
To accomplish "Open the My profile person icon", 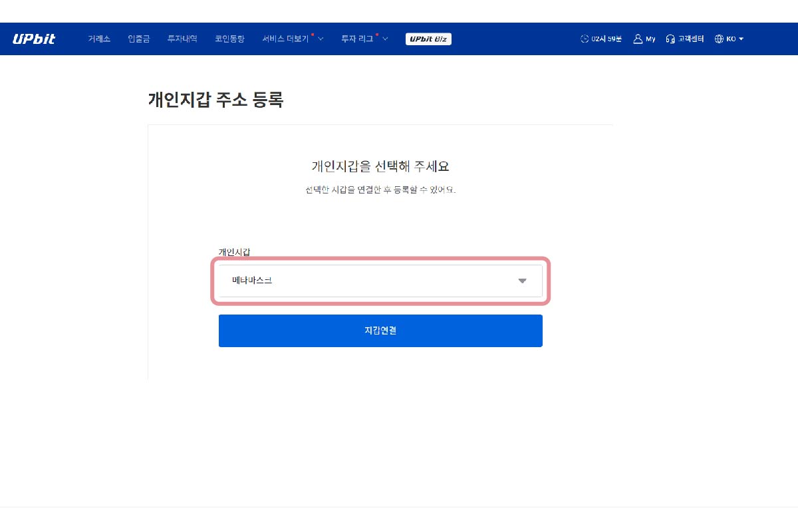I will point(638,39).
